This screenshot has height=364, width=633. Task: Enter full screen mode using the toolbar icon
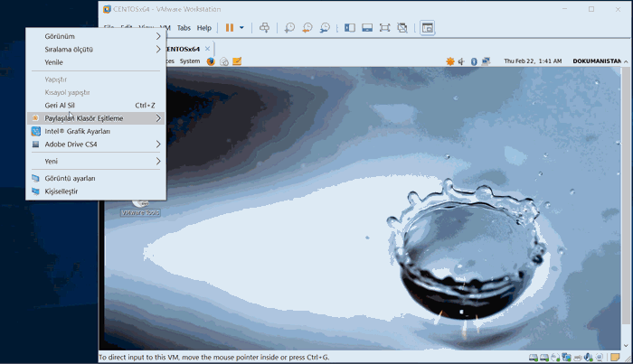384,28
